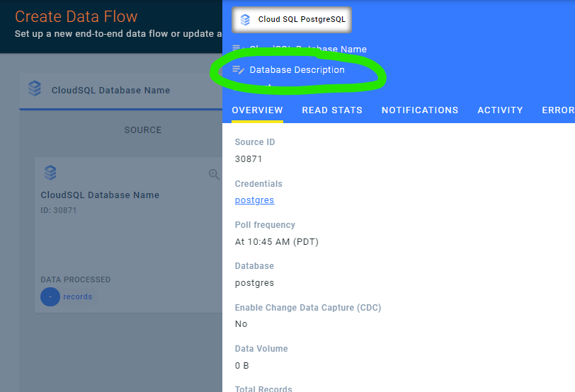Click the CDC value No

(x=241, y=324)
